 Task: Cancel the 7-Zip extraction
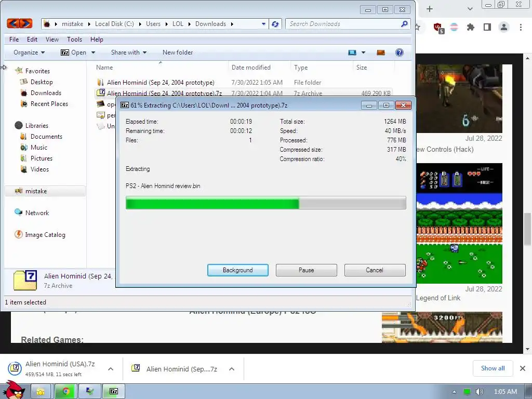pyautogui.click(x=375, y=270)
